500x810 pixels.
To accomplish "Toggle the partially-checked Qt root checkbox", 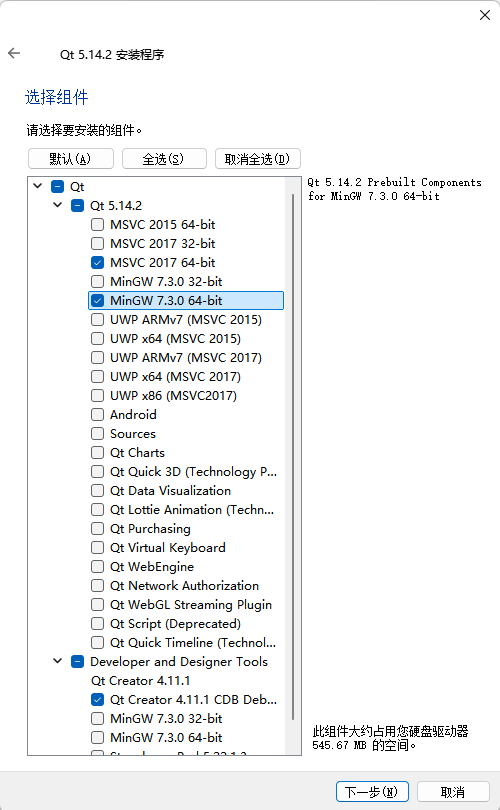I will (57, 186).
